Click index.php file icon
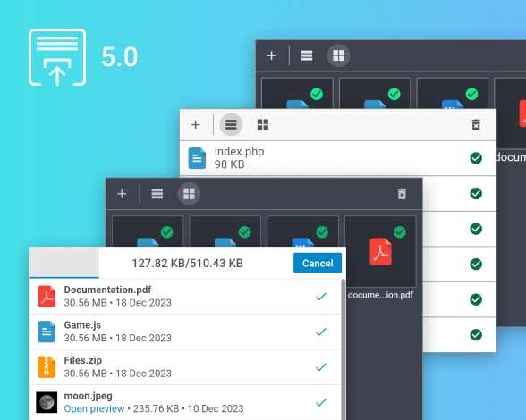 click(197, 158)
